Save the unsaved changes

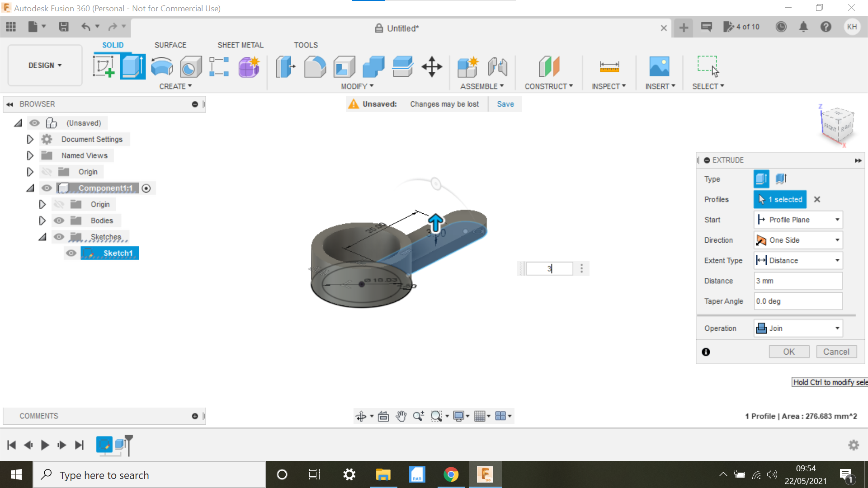tap(505, 103)
